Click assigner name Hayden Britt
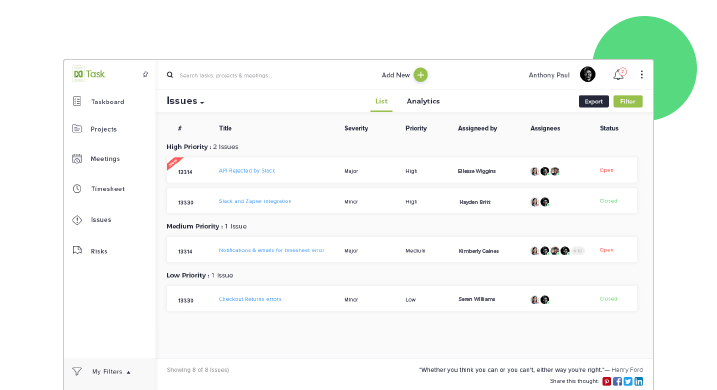This screenshot has width=717, height=390. (475, 202)
